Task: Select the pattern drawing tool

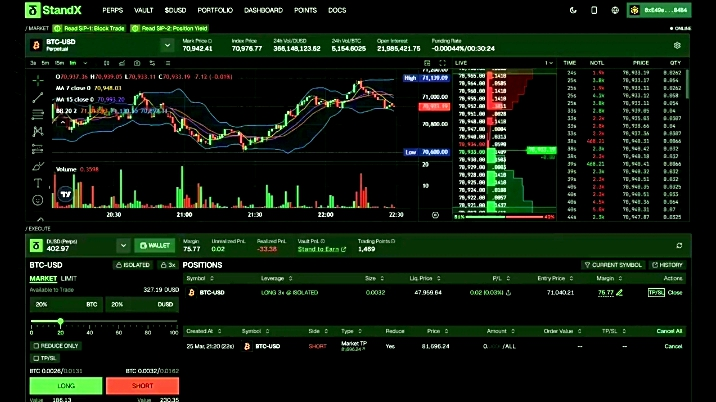Action: (38, 132)
